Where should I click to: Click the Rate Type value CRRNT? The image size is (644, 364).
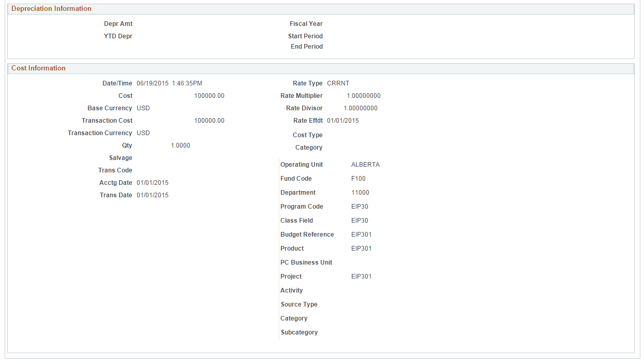tap(339, 83)
